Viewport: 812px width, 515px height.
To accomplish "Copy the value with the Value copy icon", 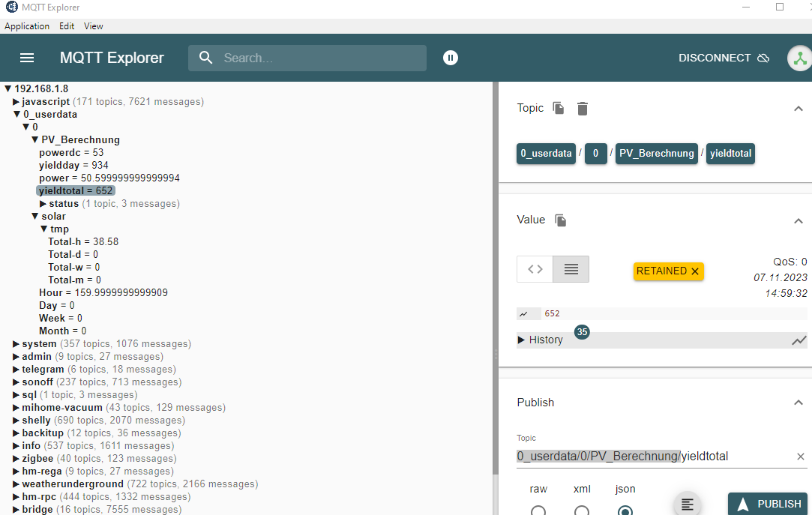I will pos(560,220).
